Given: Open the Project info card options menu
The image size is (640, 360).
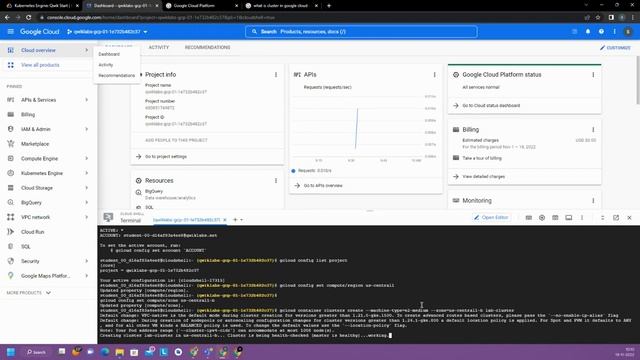Looking at the screenshot, I should click(276, 75).
